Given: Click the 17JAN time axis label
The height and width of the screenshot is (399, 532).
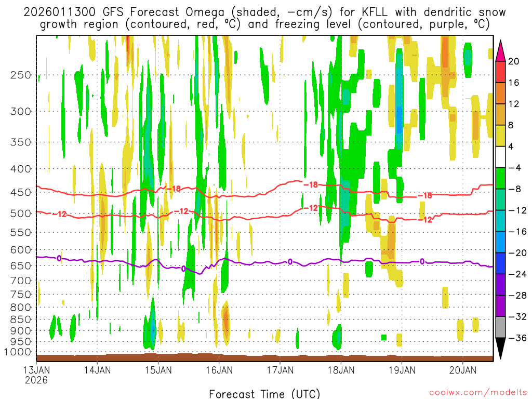Looking at the screenshot, I should 280,370.
